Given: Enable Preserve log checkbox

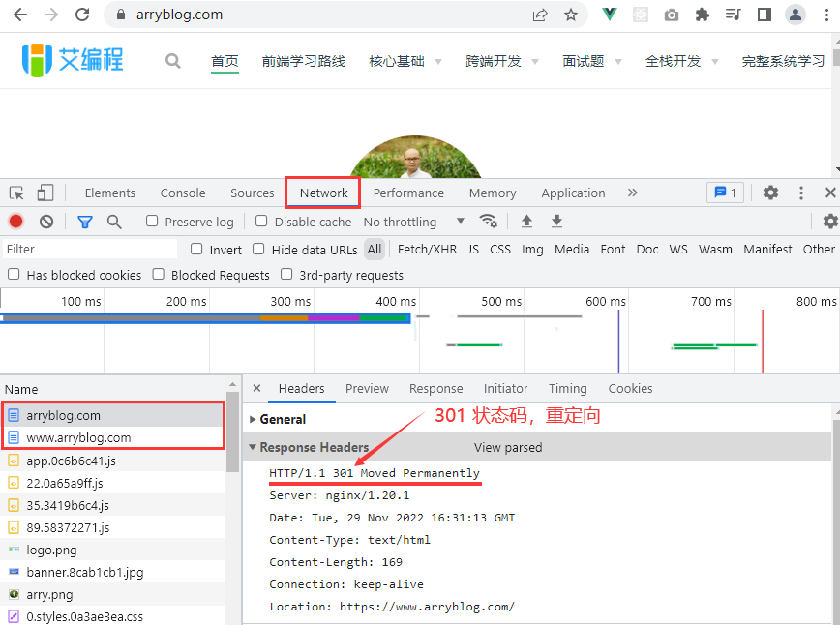Looking at the screenshot, I should tap(152, 221).
